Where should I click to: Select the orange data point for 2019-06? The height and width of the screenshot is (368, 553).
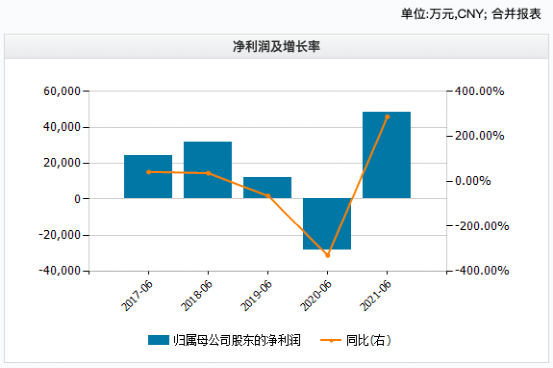tap(268, 196)
